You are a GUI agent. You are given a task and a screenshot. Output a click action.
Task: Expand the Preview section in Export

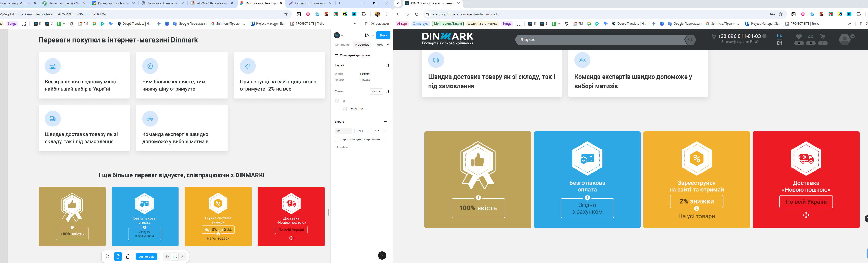341,148
